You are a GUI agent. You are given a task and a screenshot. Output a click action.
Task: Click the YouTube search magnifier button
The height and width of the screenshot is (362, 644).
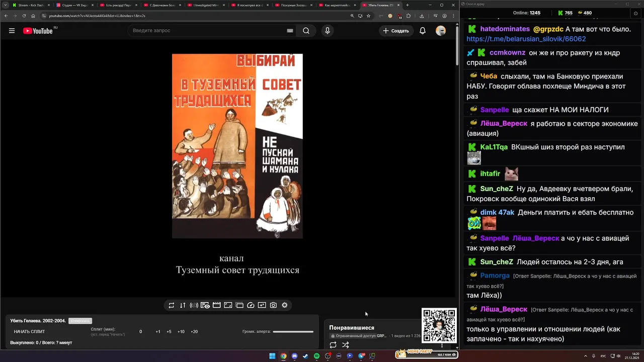point(306,31)
